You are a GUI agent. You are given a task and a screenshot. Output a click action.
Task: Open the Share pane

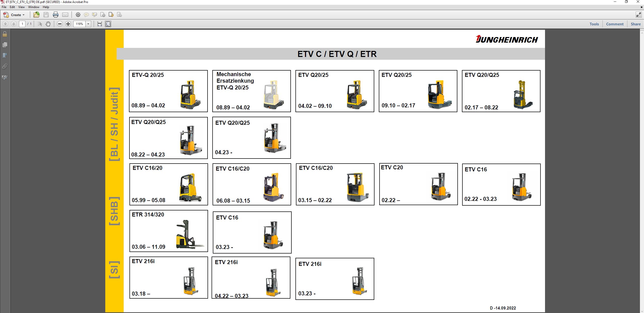coord(636,24)
